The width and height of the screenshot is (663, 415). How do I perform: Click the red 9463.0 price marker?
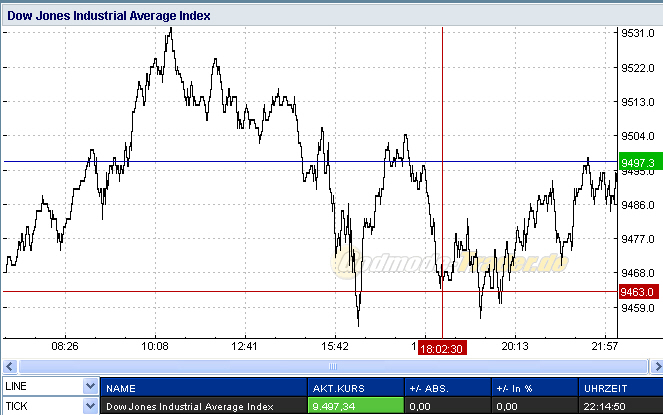(638, 291)
